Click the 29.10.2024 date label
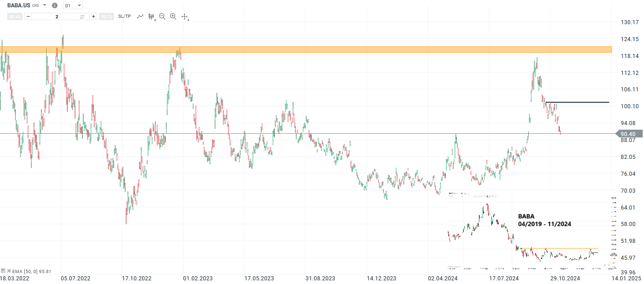This screenshot has height=284, width=644. (565, 278)
